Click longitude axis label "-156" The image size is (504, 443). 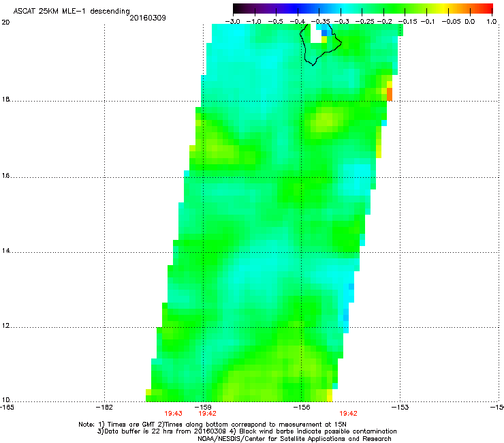click(302, 408)
